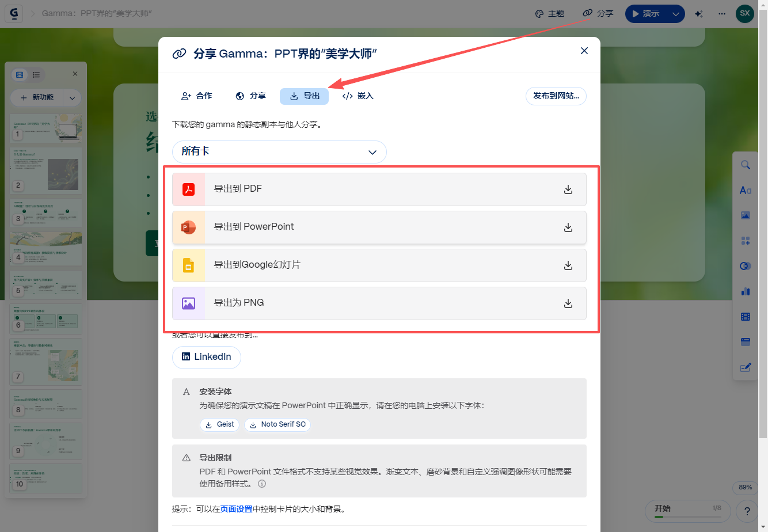Select card thumbnail 3

45,212
